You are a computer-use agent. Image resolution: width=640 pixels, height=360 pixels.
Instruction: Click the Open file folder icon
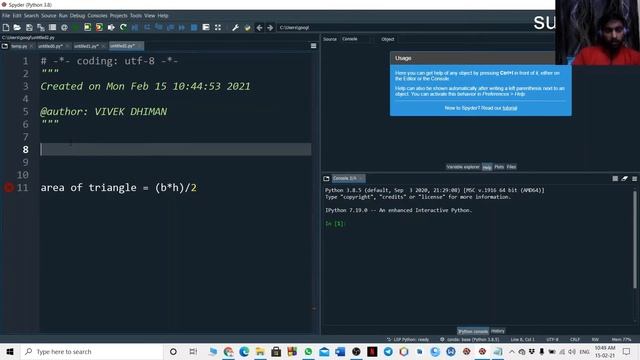(x=17, y=27)
